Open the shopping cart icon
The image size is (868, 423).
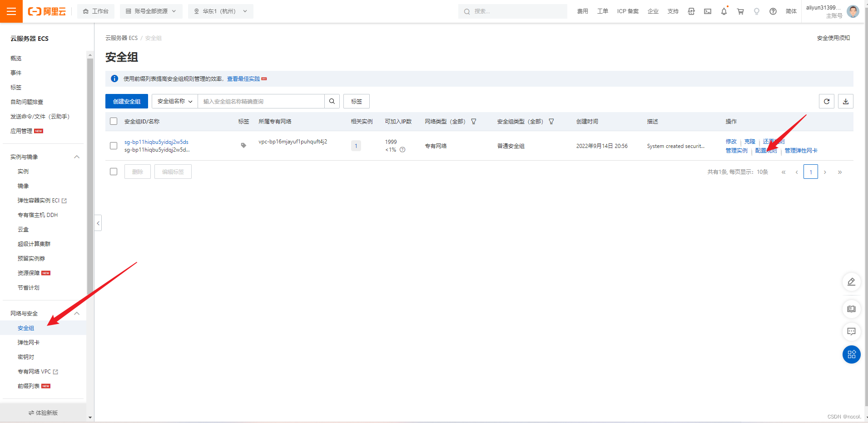740,11
